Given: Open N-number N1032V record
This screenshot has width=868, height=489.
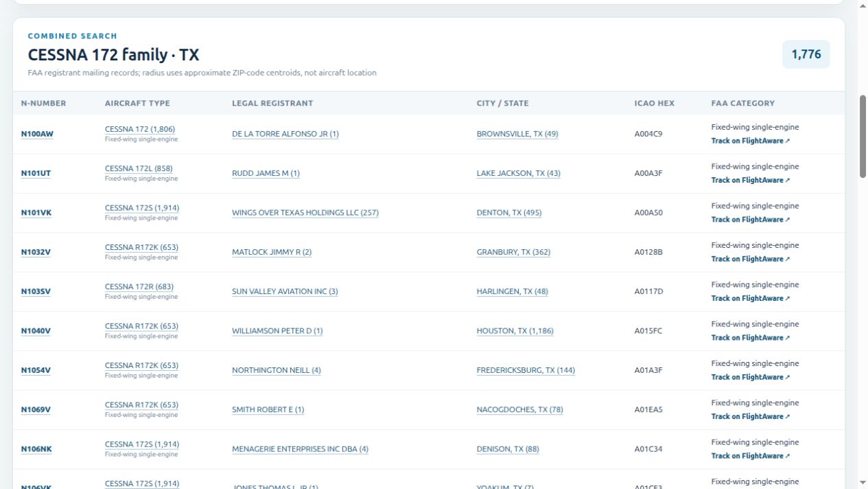Looking at the screenshot, I should (36, 252).
